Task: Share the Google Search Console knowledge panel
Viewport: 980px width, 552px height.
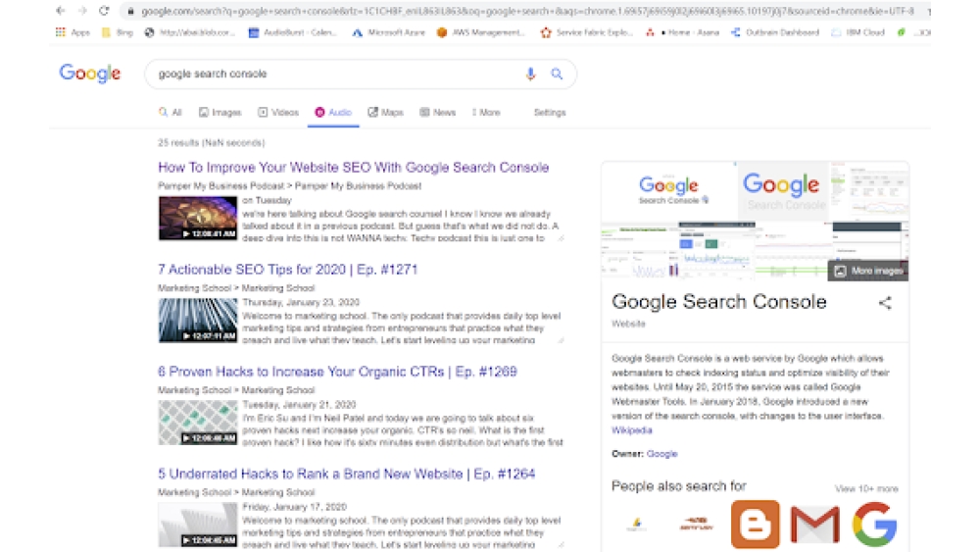Action: coord(885,303)
